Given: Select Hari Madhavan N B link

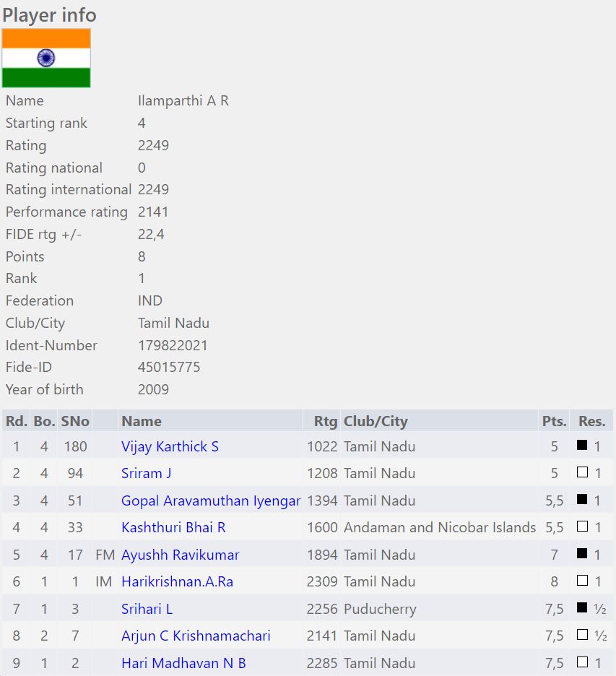Looking at the screenshot, I should click(183, 663).
